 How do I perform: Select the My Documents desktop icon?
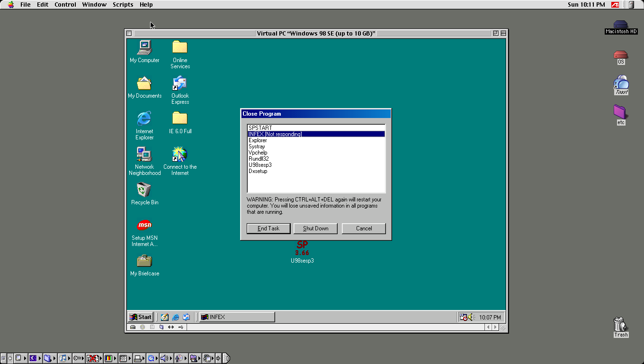(x=144, y=87)
